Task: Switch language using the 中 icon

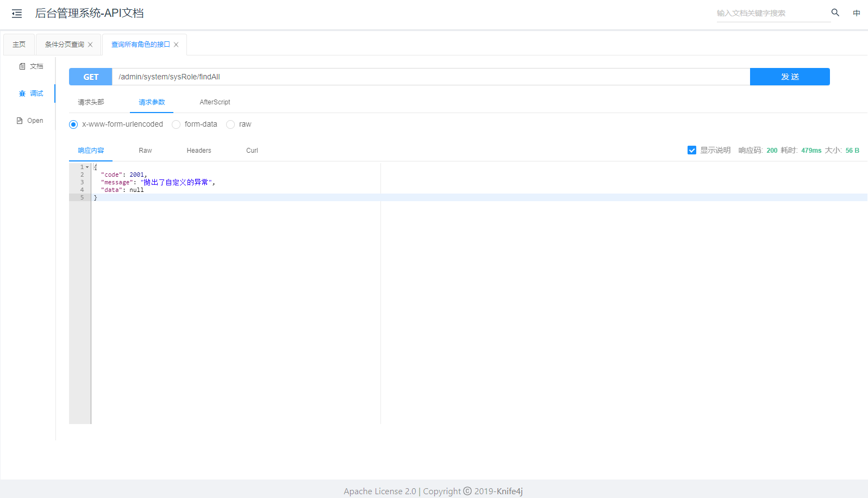Action: (x=856, y=13)
